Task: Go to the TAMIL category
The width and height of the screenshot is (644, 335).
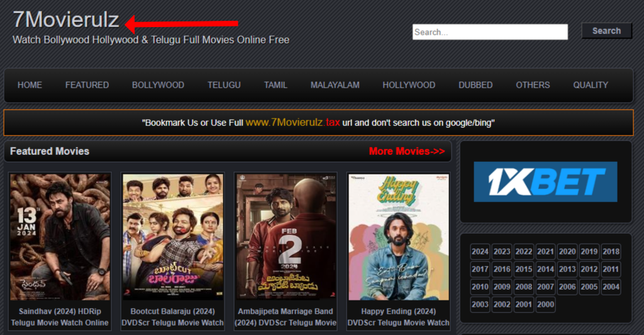Action: 275,85
